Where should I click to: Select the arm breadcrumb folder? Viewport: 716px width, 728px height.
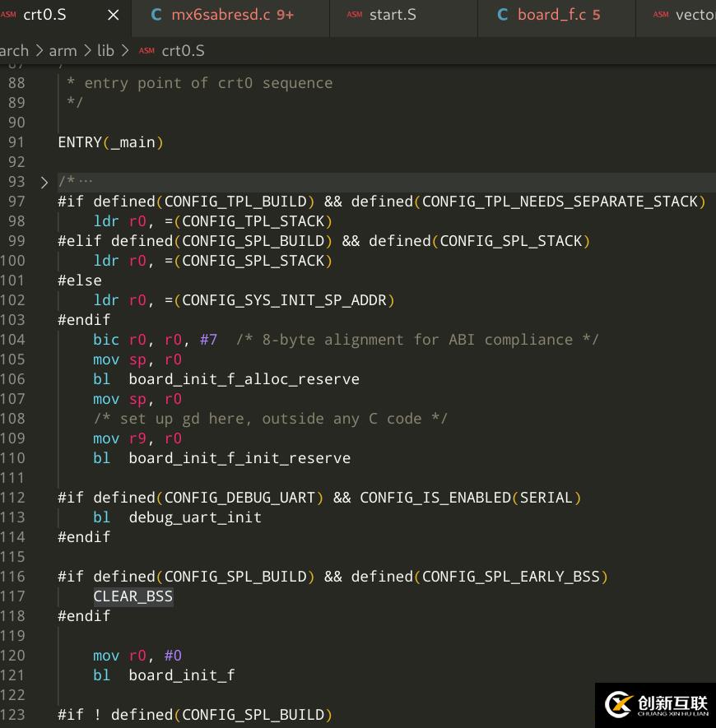(x=63, y=51)
